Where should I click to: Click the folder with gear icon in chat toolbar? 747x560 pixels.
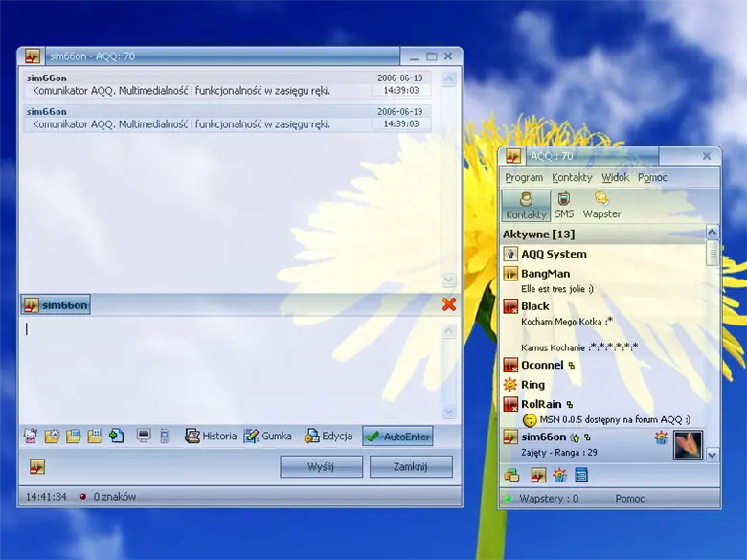52,436
